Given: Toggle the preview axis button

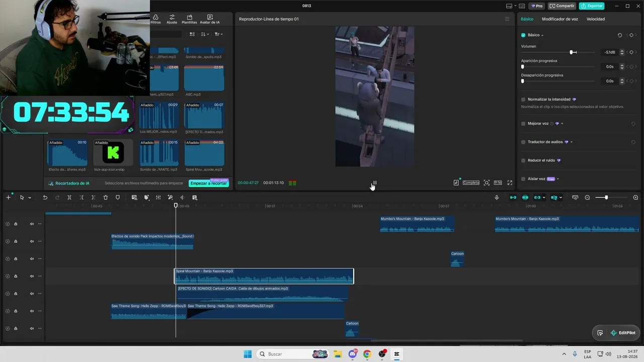Looking at the screenshot, I should [554, 198].
